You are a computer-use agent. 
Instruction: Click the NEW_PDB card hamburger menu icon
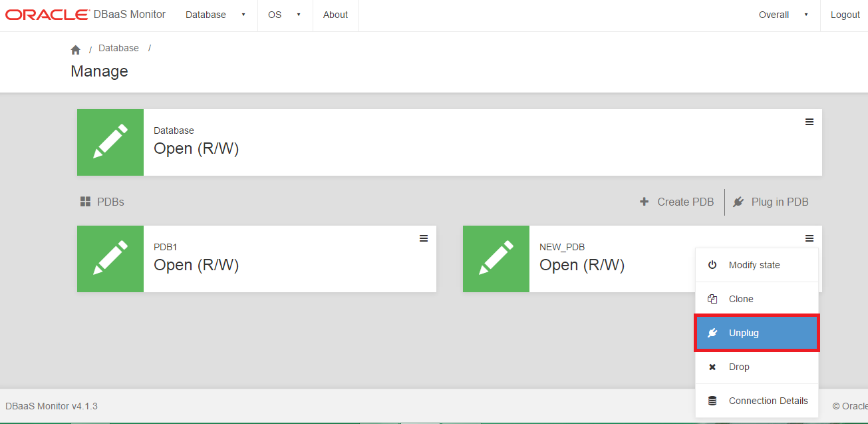click(x=809, y=238)
